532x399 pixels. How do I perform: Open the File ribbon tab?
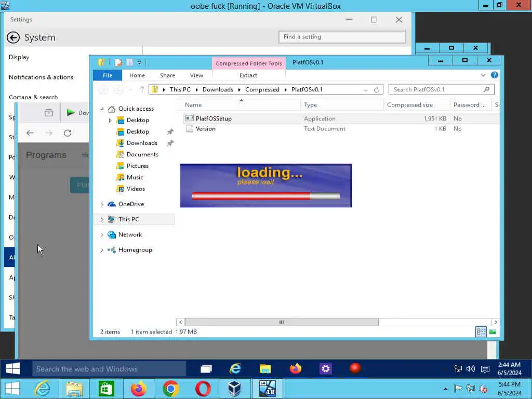click(108, 75)
